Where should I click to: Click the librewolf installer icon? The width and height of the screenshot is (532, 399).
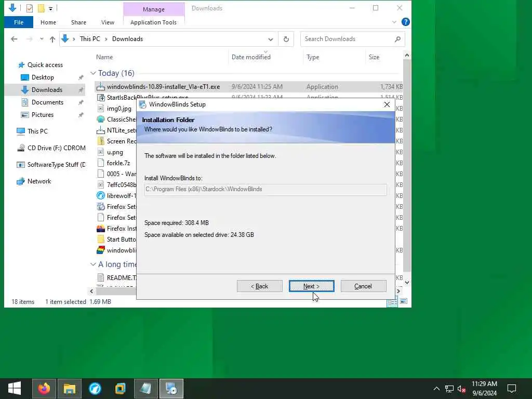coord(100,196)
